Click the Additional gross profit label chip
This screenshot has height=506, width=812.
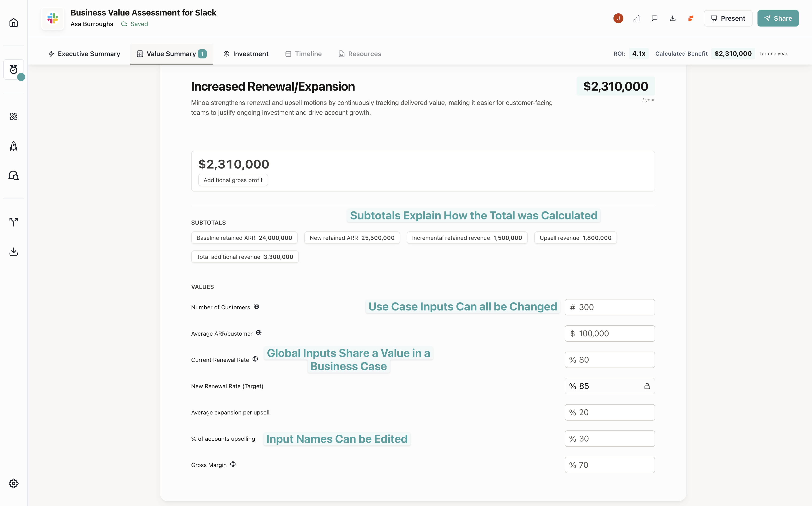[233, 180]
